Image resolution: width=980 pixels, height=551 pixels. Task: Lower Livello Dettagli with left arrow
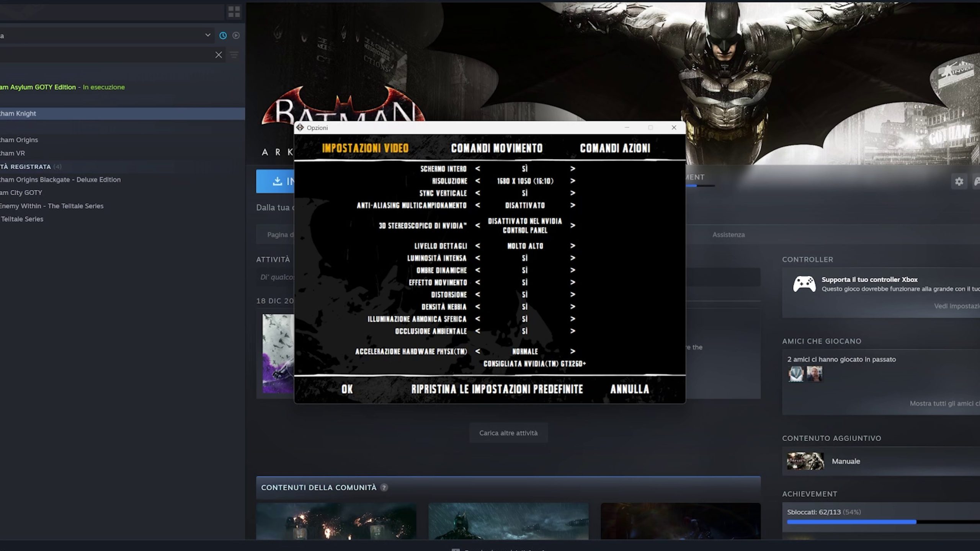point(477,246)
